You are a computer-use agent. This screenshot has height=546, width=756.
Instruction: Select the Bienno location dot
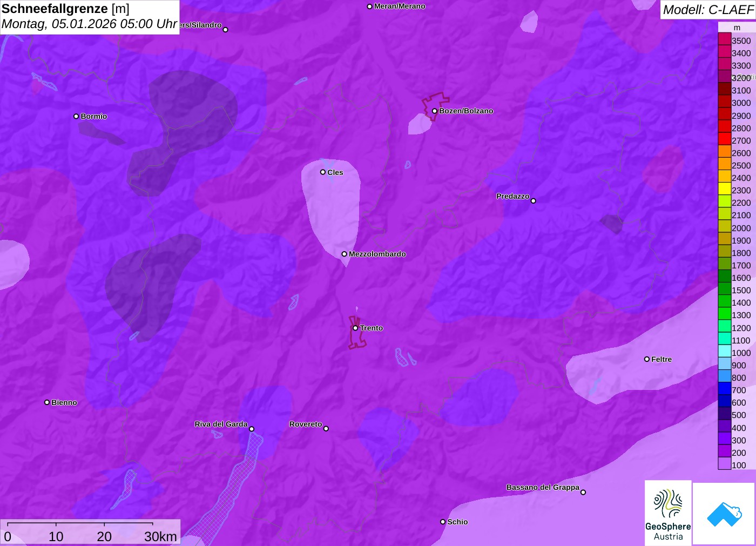47,402
